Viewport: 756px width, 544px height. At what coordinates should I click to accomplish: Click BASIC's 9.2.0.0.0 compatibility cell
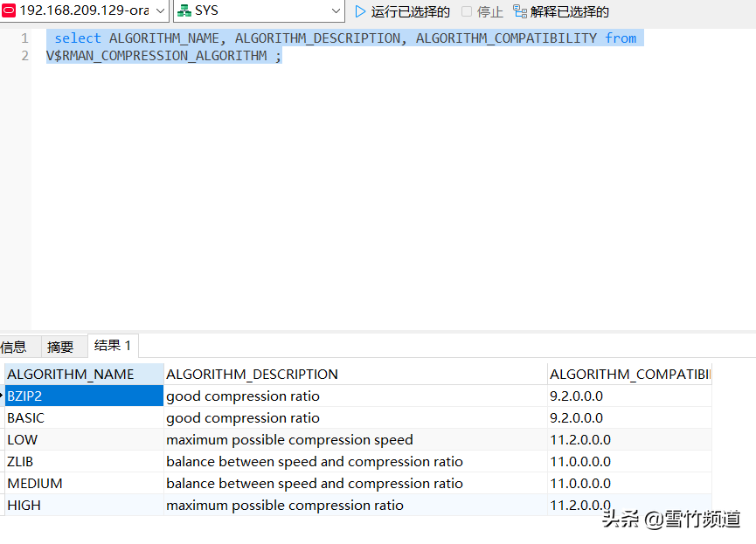click(629, 417)
